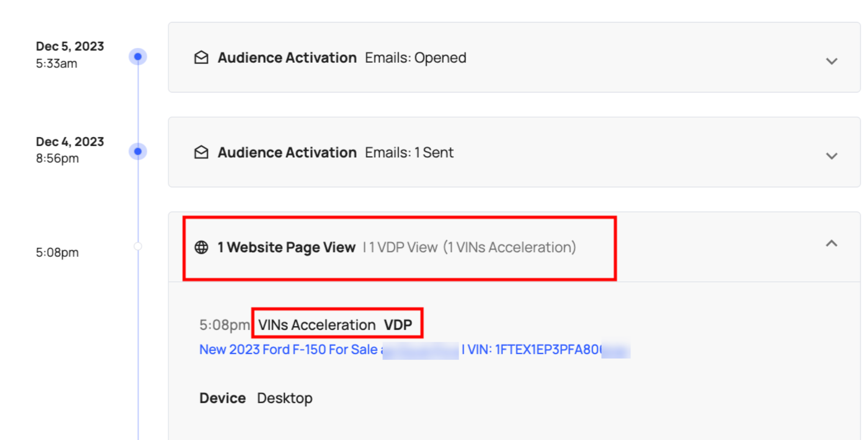Screen dimensions: 868x440
Task: Click the Dec 4, 2023 date label
Action: (x=70, y=142)
